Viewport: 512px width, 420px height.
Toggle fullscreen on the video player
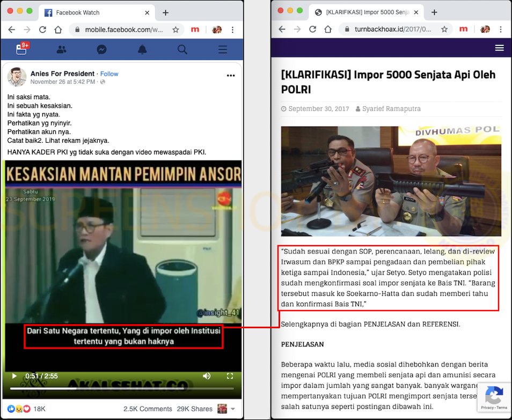(230, 376)
